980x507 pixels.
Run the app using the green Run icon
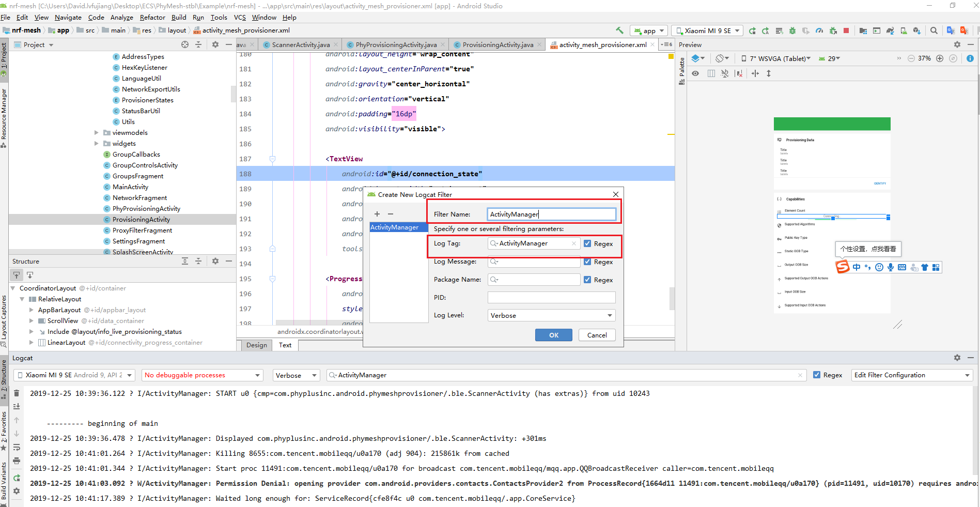coord(753,30)
